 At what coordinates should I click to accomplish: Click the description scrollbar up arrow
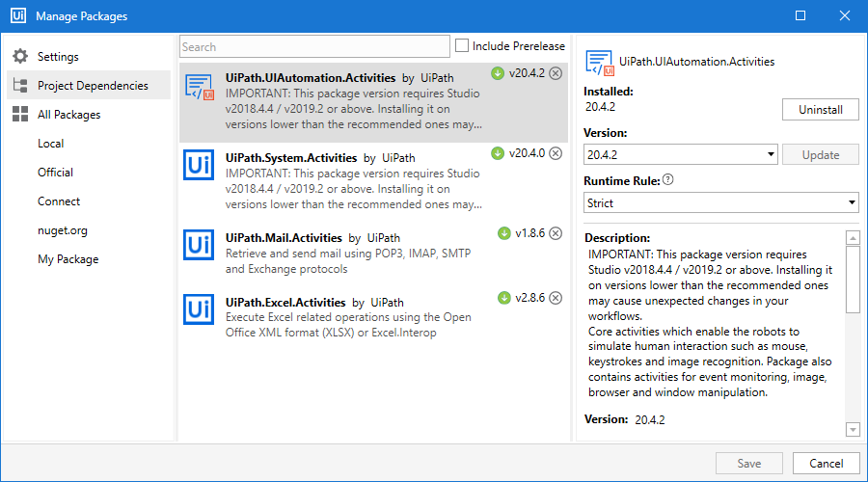click(853, 238)
